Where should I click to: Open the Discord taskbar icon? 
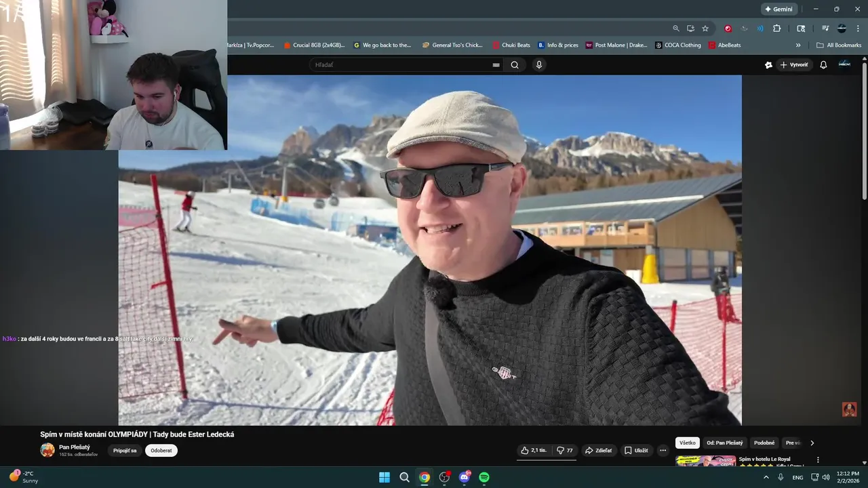(x=465, y=477)
